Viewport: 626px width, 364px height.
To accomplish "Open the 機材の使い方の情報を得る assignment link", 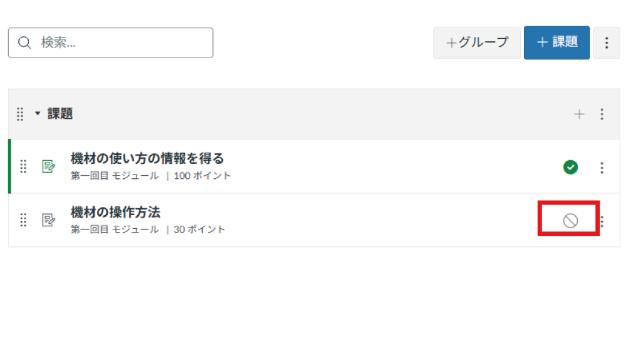I will 147,159.
